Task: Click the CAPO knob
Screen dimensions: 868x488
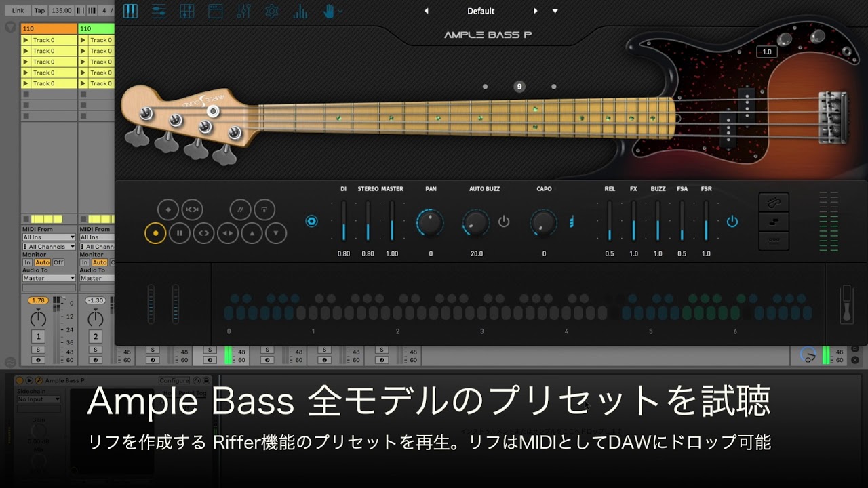Action: [544, 222]
